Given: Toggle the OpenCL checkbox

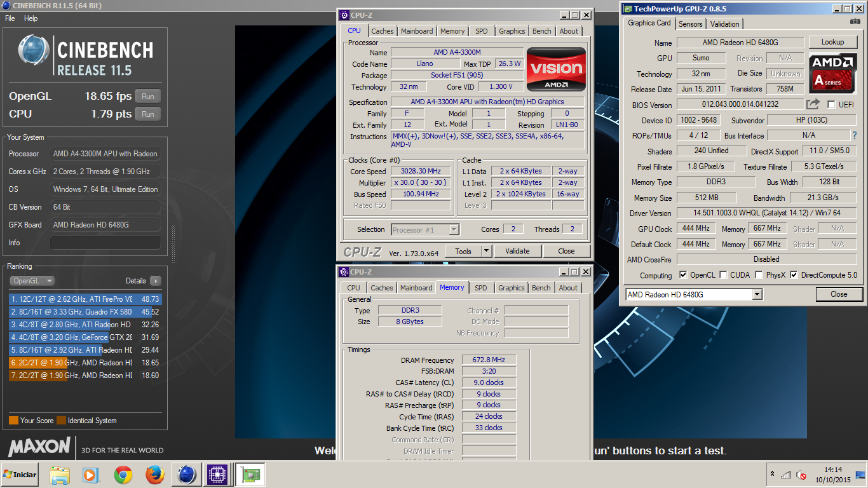Looking at the screenshot, I should [x=683, y=275].
